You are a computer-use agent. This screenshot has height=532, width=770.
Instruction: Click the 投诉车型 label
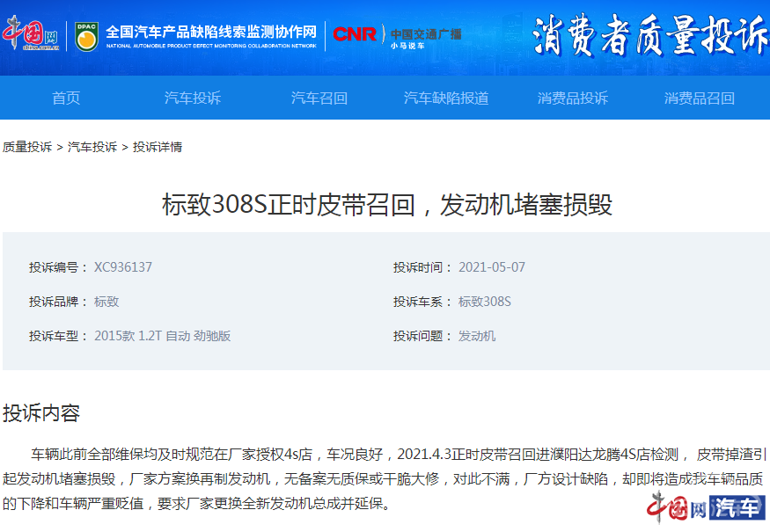(58, 336)
